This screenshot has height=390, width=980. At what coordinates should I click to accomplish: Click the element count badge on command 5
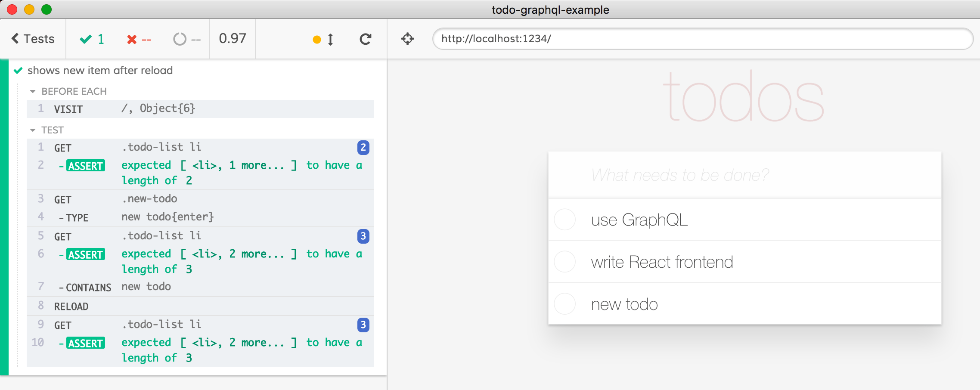[363, 236]
